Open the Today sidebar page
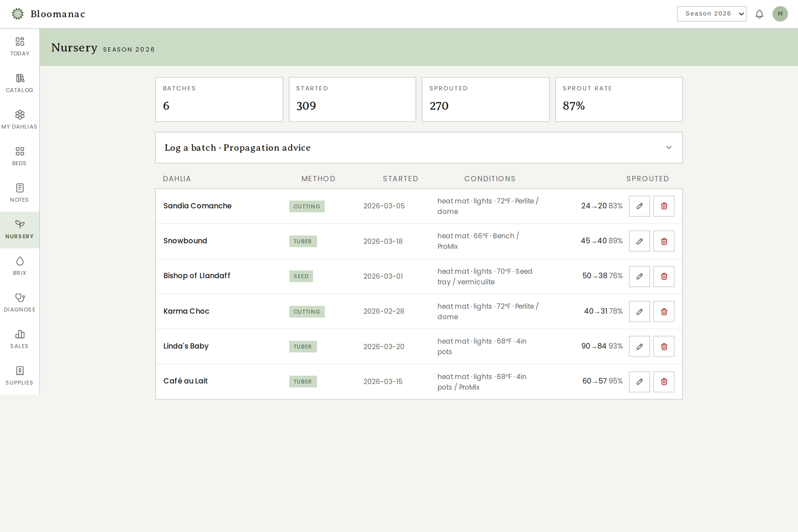This screenshot has height=532, width=798. coord(20,47)
